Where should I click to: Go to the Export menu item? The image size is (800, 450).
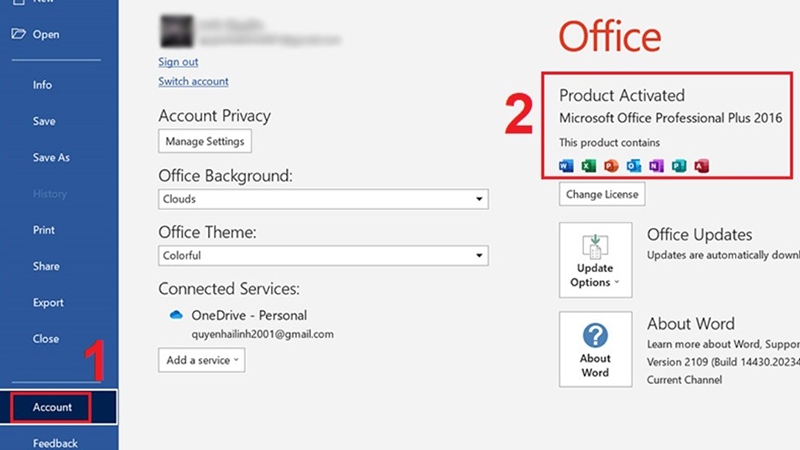click(x=48, y=302)
